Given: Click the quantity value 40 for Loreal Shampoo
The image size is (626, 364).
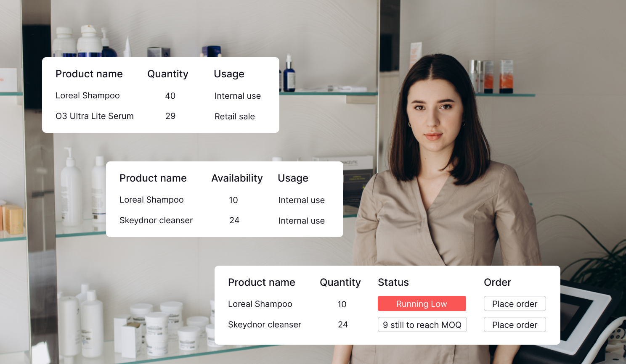Looking at the screenshot, I should (170, 95).
